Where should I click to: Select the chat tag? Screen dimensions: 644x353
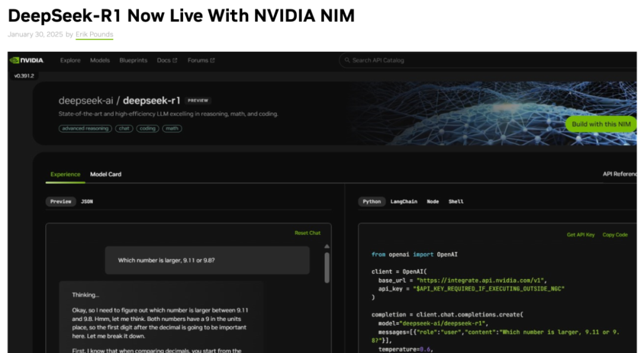pyautogui.click(x=124, y=129)
